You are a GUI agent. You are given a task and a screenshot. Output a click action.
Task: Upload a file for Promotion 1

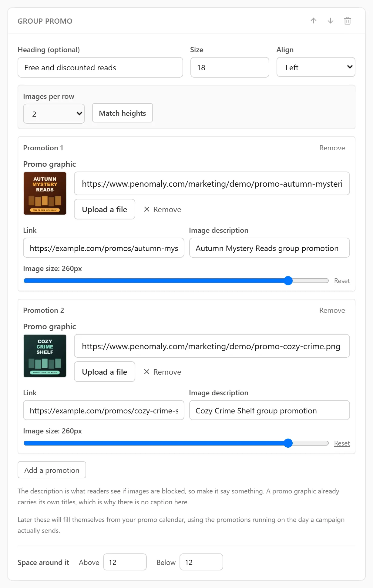105,209
